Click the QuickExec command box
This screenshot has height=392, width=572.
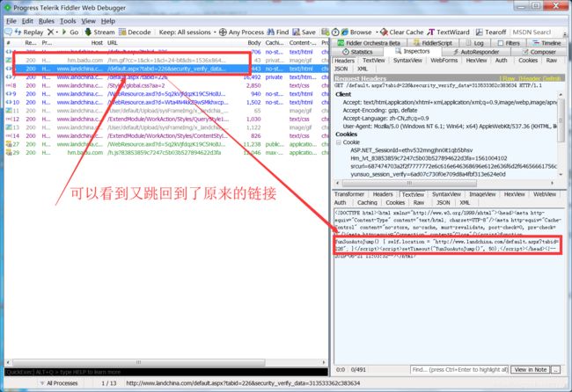tap(166, 372)
